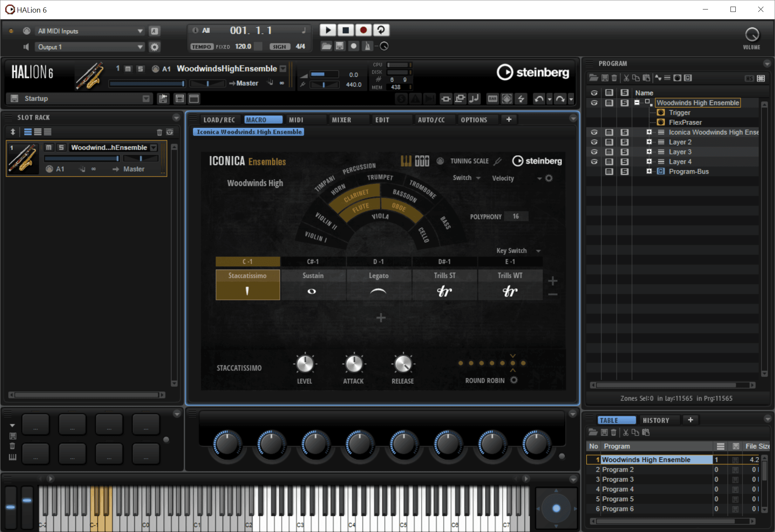Open audio output settings gear icon

tap(155, 47)
